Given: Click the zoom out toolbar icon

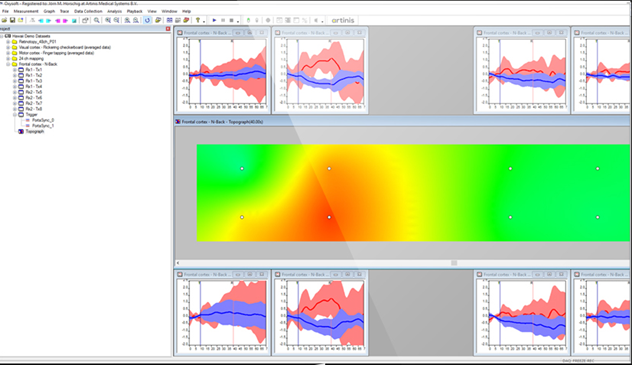Looking at the screenshot, I should (116, 20).
